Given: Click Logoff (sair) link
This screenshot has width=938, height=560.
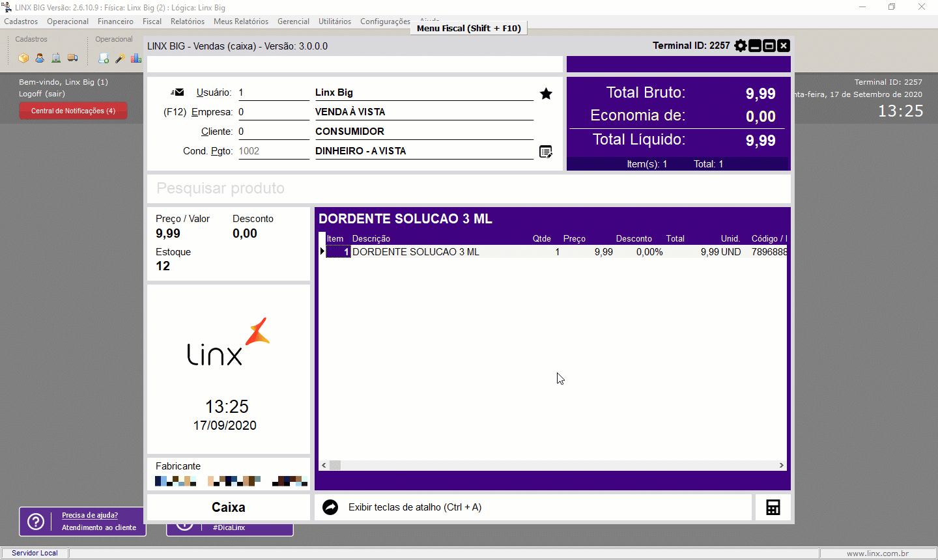Looking at the screenshot, I should pyautogui.click(x=42, y=94).
